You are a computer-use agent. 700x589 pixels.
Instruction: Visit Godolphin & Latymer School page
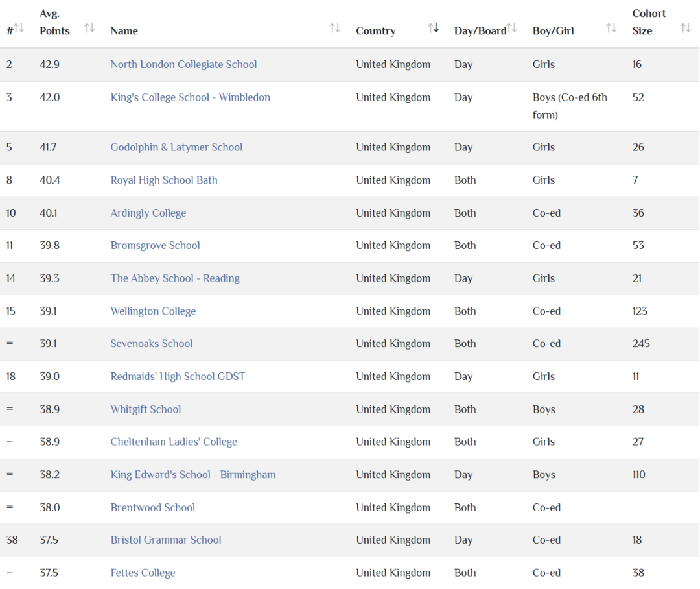tap(176, 147)
